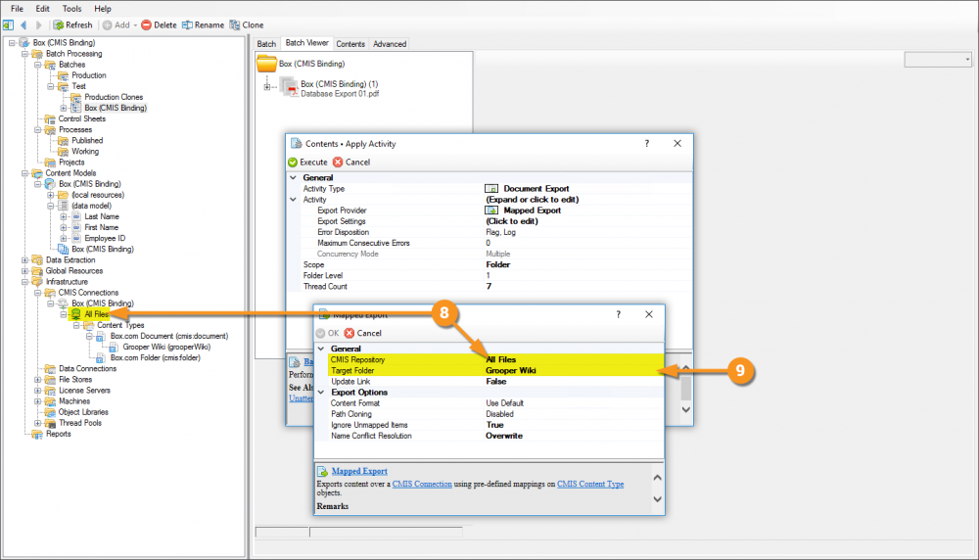The height and width of the screenshot is (560, 979).
Task: Click the Execute green check icon
Action: click(293, 163)
